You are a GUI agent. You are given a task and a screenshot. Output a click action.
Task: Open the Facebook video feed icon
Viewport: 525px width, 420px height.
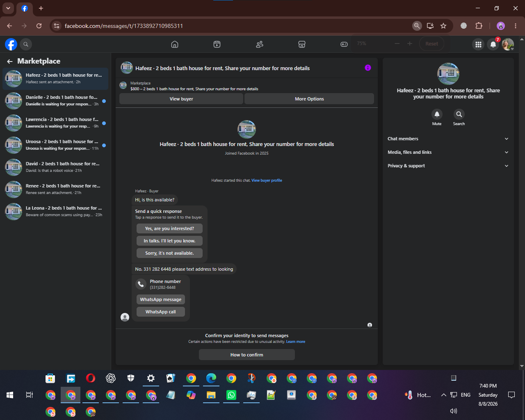(217, 44)
